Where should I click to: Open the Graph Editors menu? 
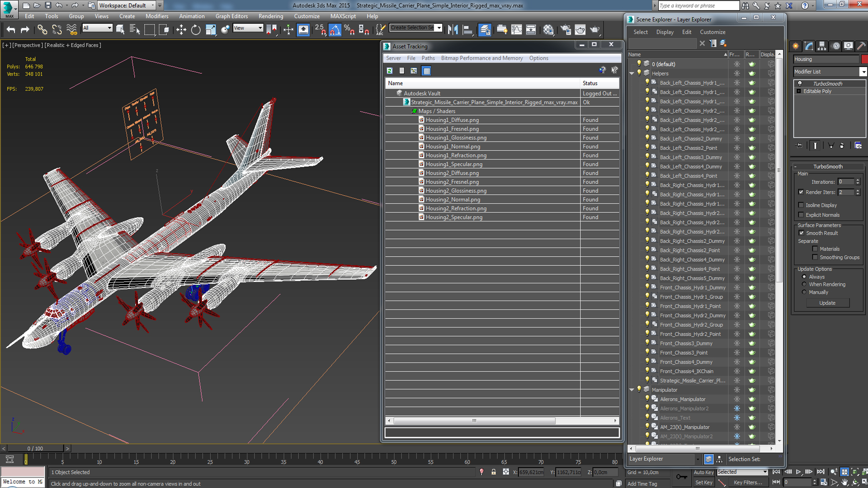tap(231, 16)
